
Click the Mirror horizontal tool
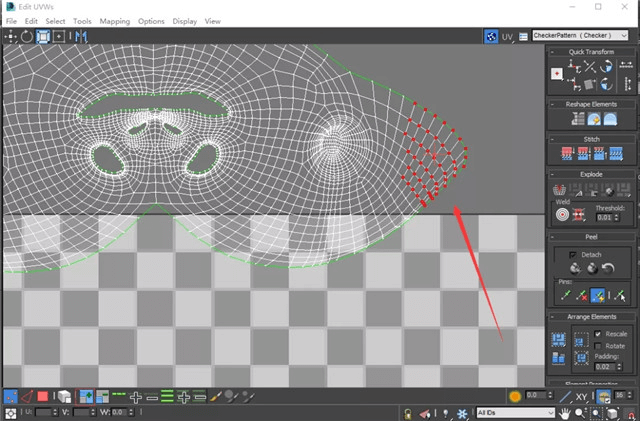click(x=81, y=37)
